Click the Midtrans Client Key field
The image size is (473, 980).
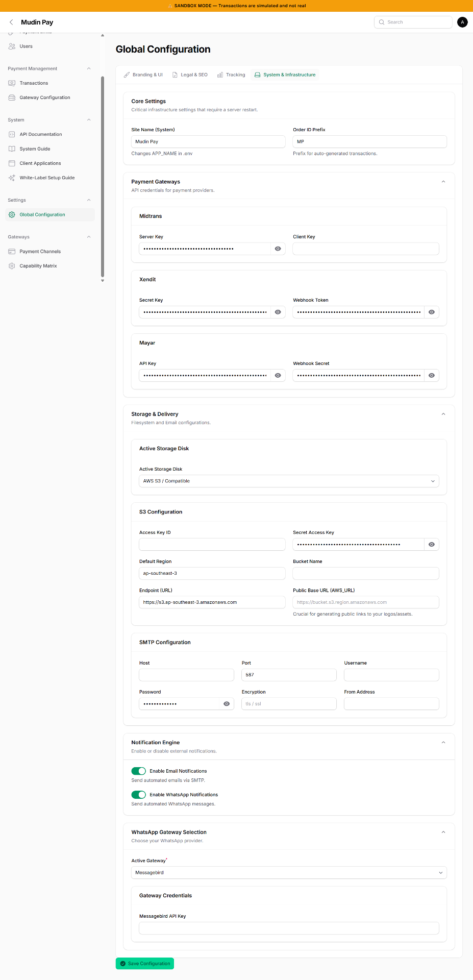(x=366, y=249)
